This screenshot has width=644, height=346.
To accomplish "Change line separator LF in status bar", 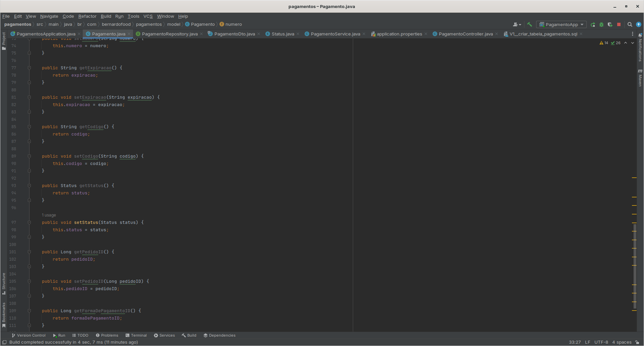I will pos(587,342).
